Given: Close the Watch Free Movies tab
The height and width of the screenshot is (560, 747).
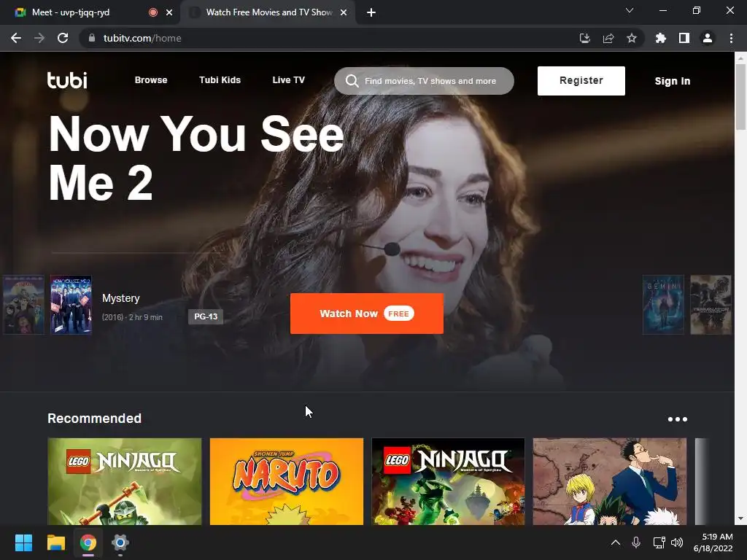Looking at the screenshot, I should [344, 12].
